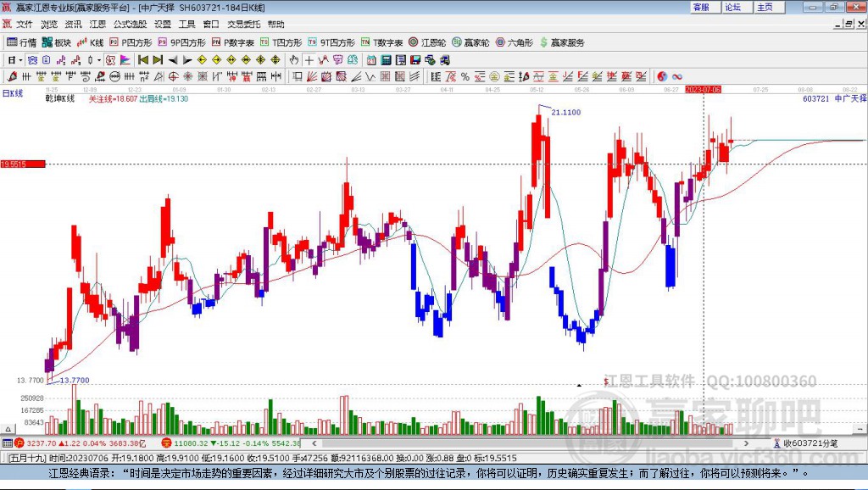Toggle the crosshair cursor tool
Viewport: 868px width, 490px height.
click(x=309, y=60)
